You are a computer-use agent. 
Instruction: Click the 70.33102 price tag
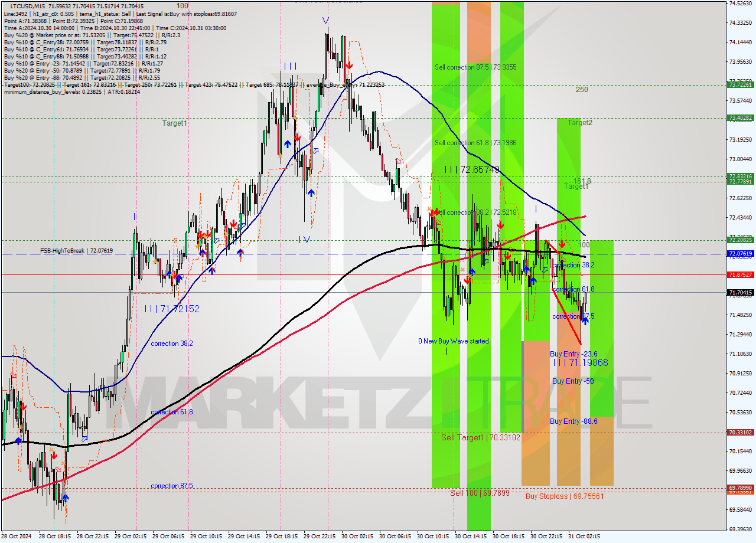point(740,432)
